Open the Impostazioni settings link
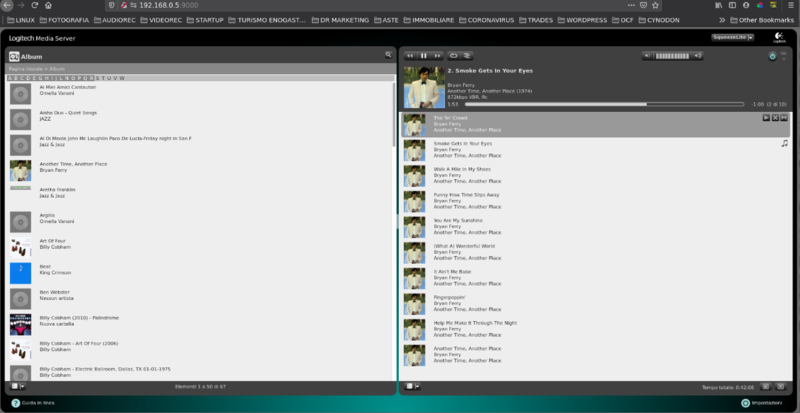Screen dimensions: 800x413 [769, 403]
